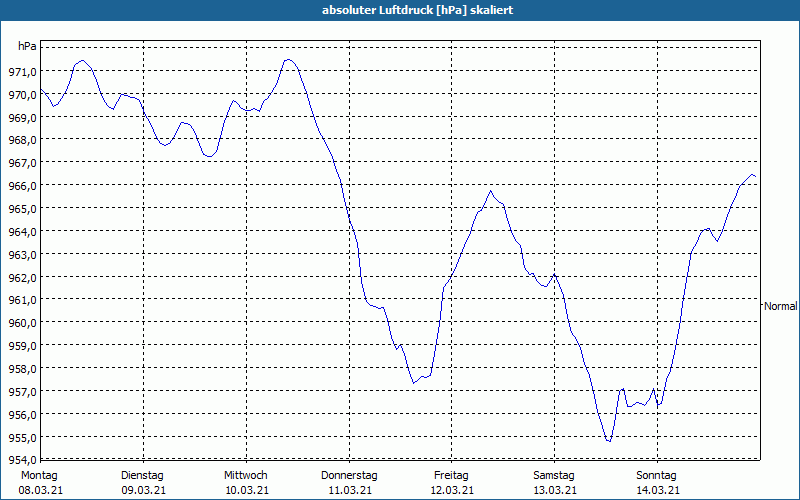The height and width of the screenshot is (500, 800).
Task: Select the 955,0 axis value
Action: (x=22, y=438)
